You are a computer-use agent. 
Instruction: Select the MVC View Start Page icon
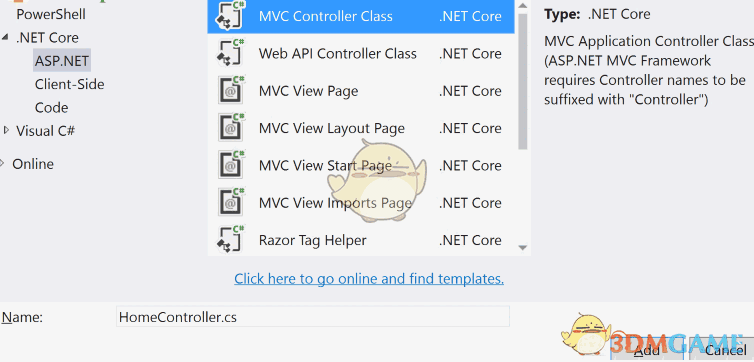click(231, 165)
